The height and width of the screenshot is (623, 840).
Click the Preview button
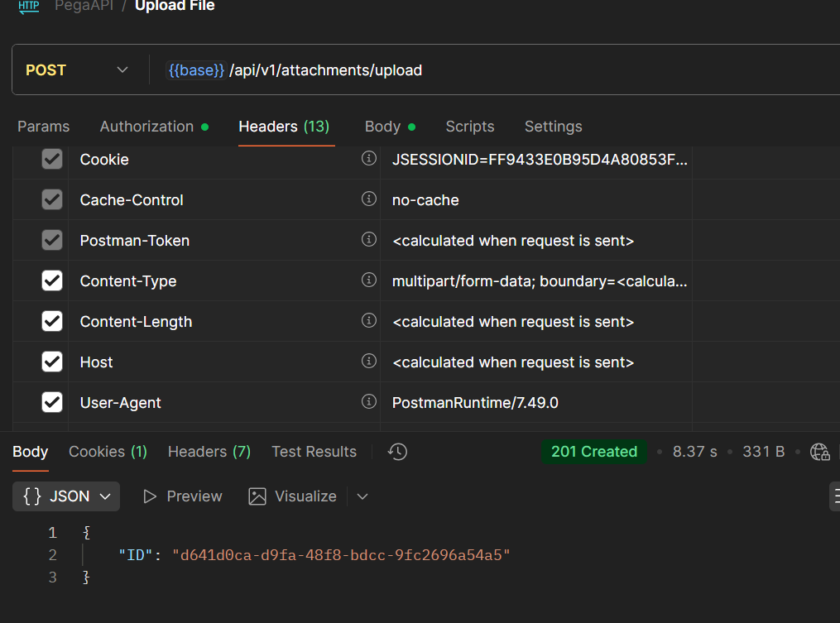pyautogui.click(x=183, y=496)
